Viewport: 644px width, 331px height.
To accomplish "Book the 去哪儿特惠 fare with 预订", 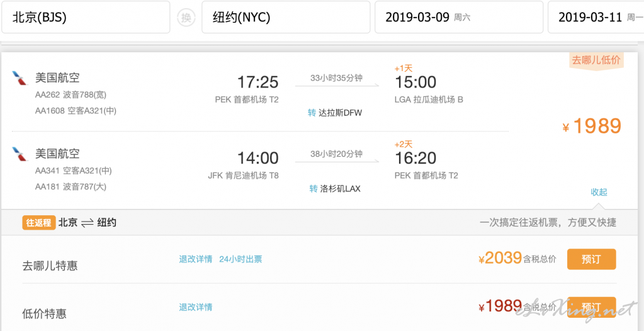I will tap(591, 259).
